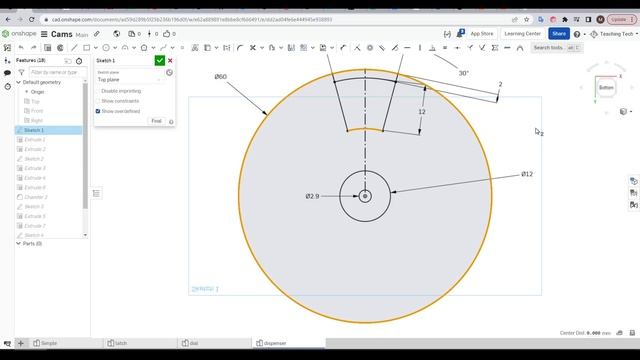The image size is (640, 360).
Task: Click the Bottom face of view cube
Action: (606, 87)
